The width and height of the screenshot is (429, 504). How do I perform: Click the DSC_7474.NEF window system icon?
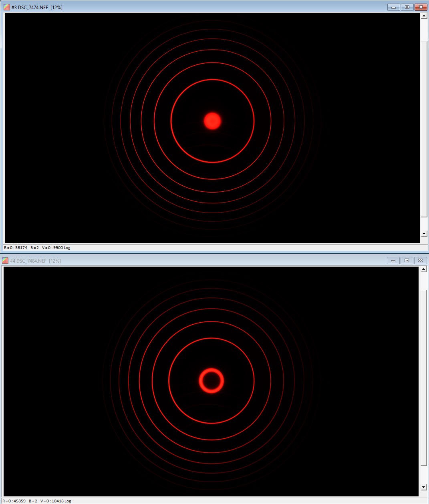pyautogui.click(x=6, y=7)
